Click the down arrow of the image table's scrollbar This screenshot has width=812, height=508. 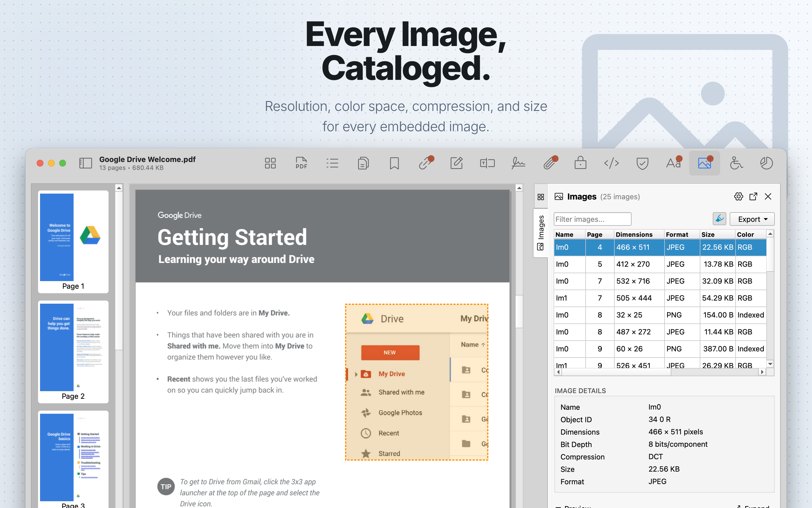click(770, 364)
